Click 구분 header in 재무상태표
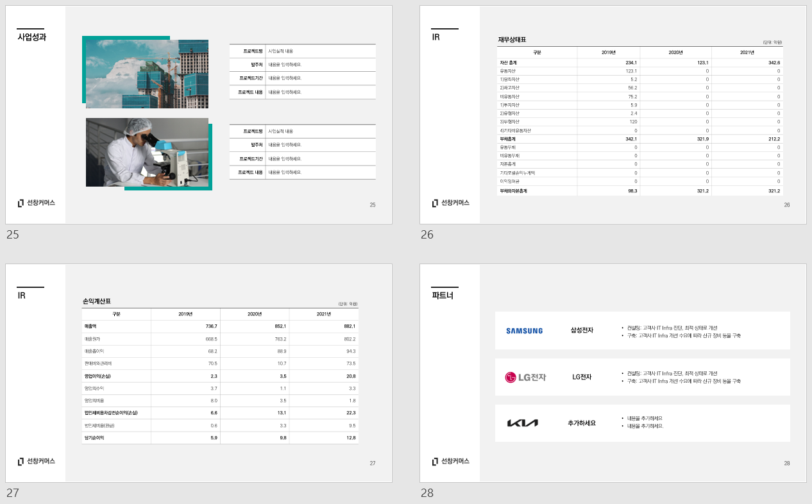Image resolution: width=812 pixels, height=504 pixels. click(x=537, y=53)
